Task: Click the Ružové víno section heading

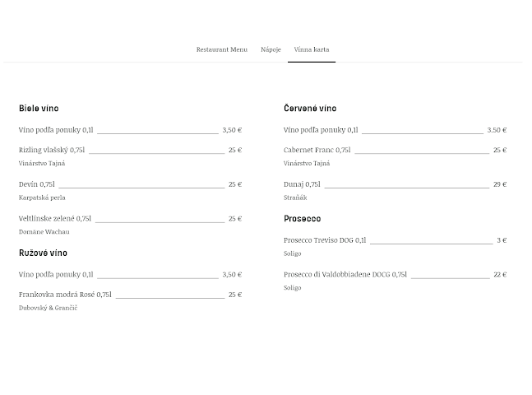Action: coord(43,253)
